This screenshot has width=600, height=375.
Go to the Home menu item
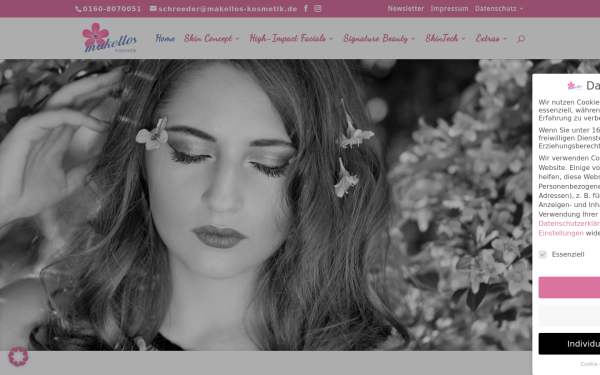click(x=165, y=38)
